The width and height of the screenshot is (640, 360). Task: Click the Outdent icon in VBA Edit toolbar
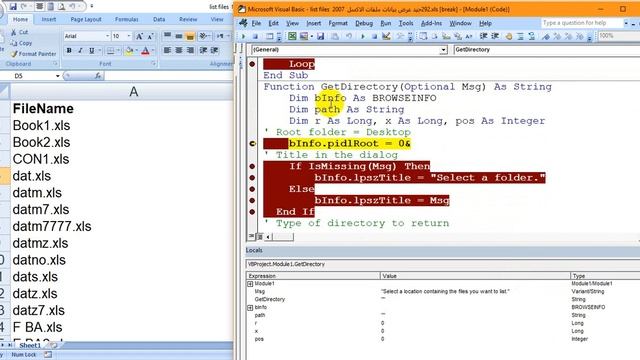(x=495, y=37)
